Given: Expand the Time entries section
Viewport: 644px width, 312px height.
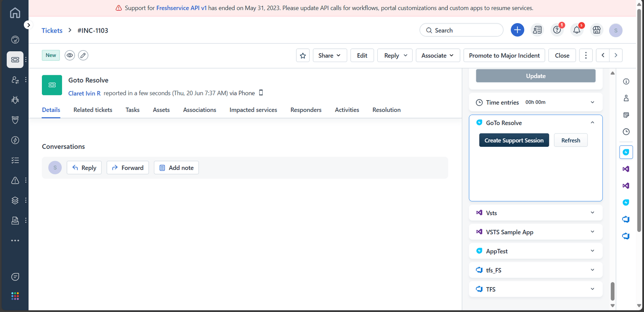Looking at the screenshot, I should click(592, 102).
